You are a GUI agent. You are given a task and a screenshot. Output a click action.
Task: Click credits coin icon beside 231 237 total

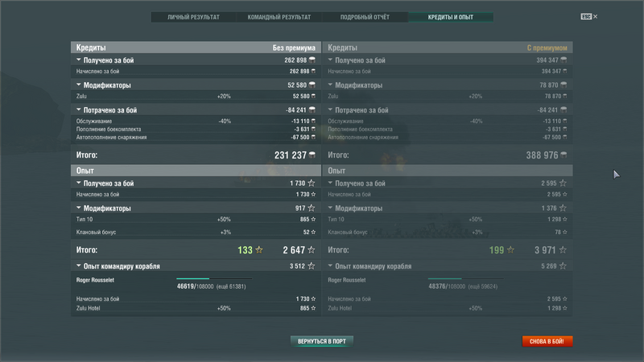tap(312, 155)
